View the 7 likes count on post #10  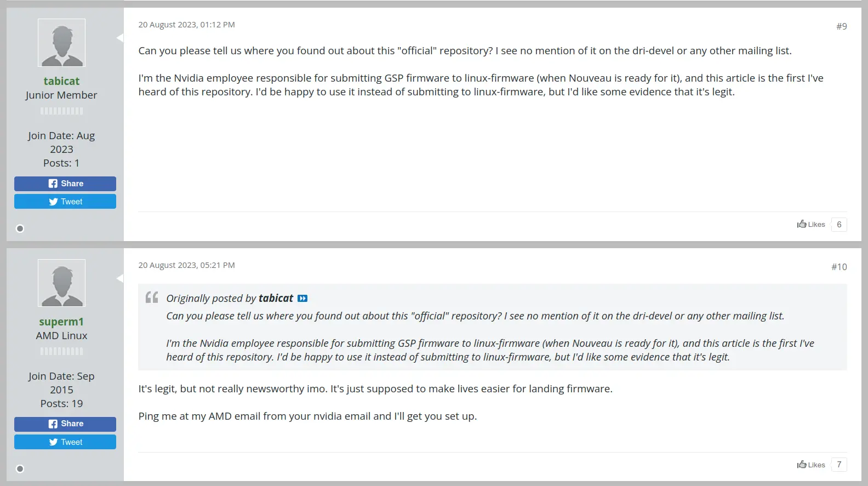pyautogui.click(x=839, y=465)
